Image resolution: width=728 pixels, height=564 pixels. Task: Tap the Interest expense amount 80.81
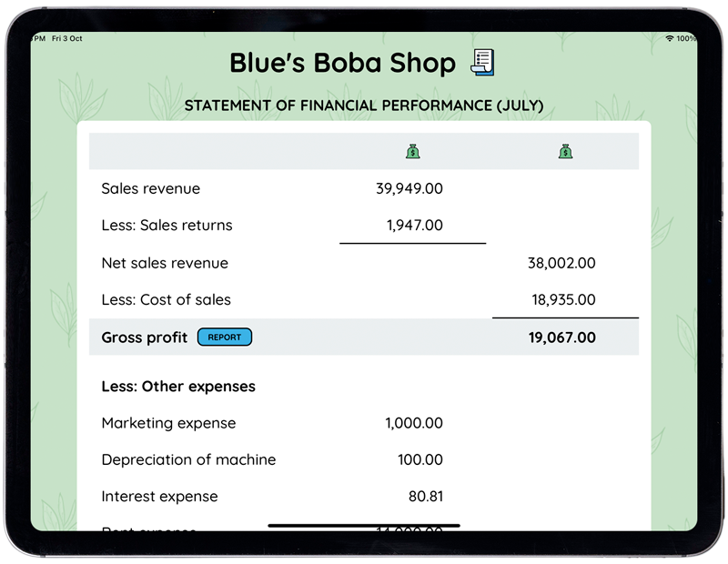pos(426,498)
